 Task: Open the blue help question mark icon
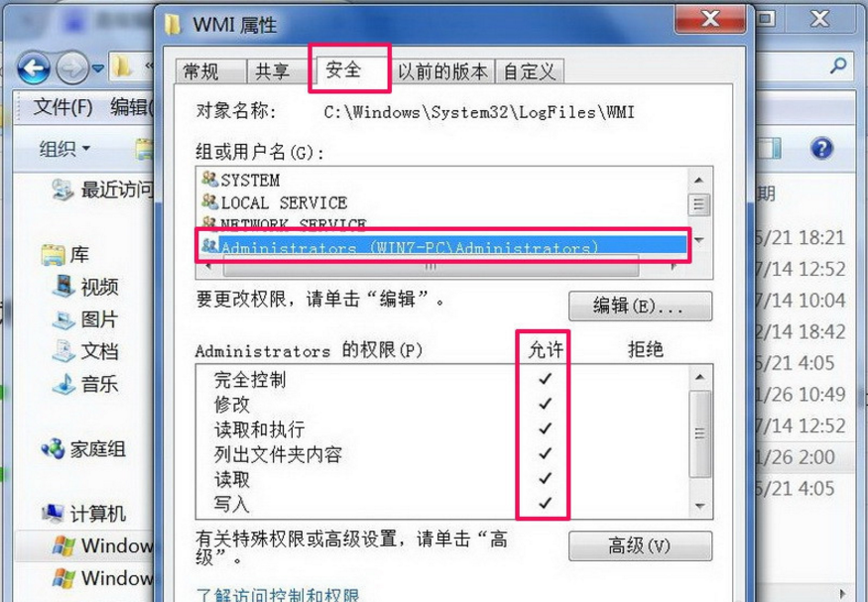(821, 149)
